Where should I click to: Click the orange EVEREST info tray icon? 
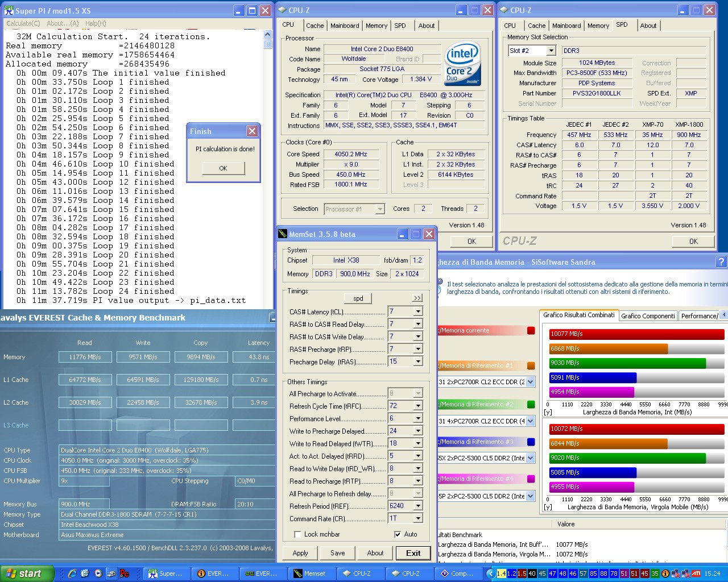[665, 573]
